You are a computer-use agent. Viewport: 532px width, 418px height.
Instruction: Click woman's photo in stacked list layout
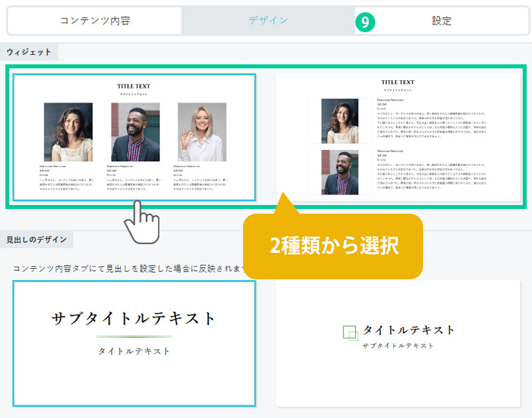339,121
